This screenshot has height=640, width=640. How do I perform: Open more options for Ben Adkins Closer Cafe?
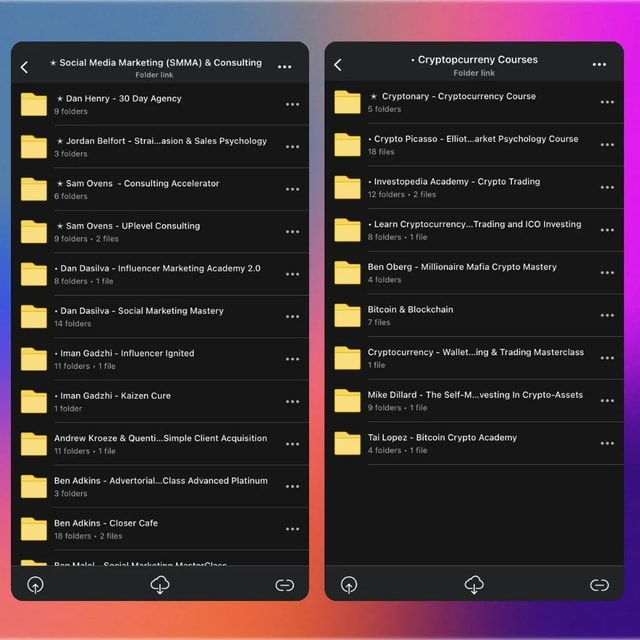pyautogui.click(x=292, y=529)
